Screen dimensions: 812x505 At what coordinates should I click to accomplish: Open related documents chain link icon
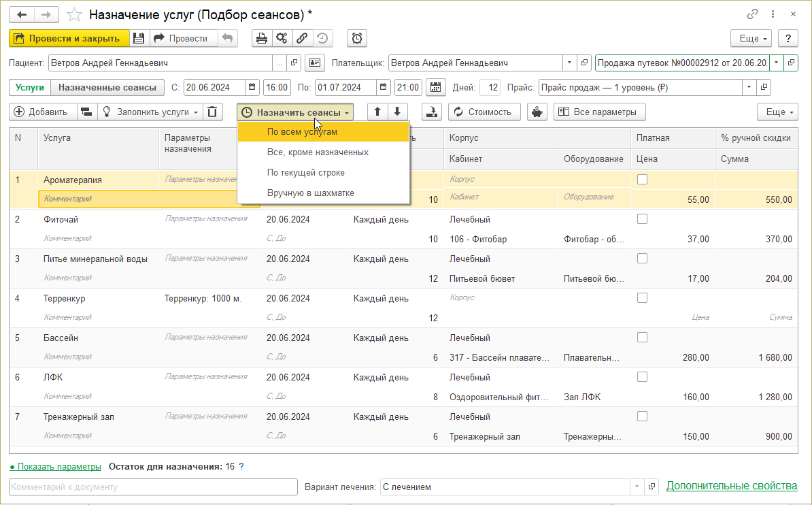tap(302, 38)
